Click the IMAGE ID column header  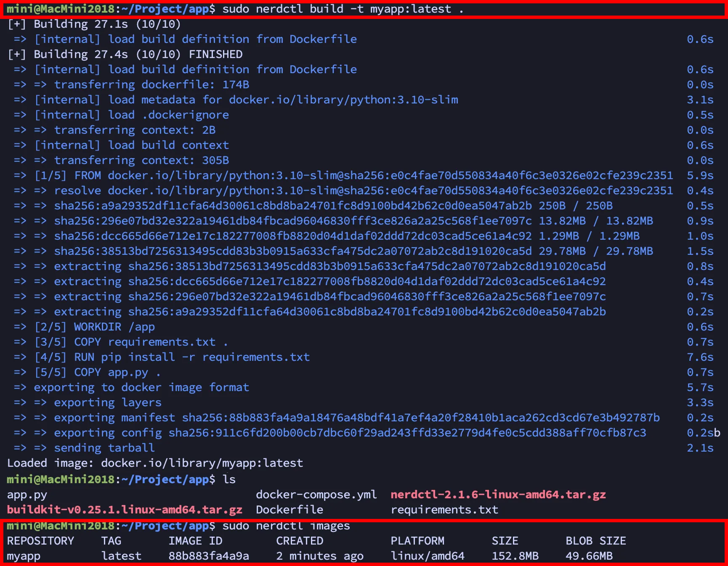pyautogui.click(x=195, y=541)
